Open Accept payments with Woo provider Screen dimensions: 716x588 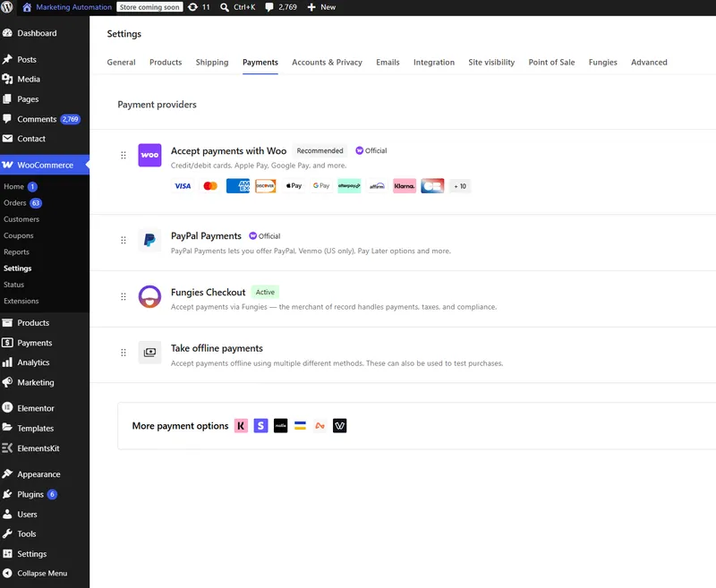[x=228, y=150]
